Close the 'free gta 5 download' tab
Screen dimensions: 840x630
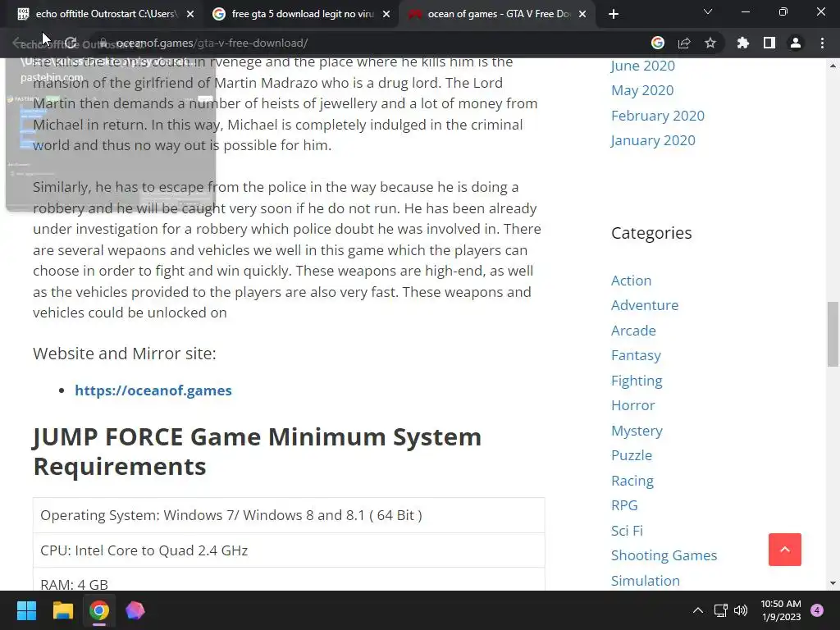[386, 14]
